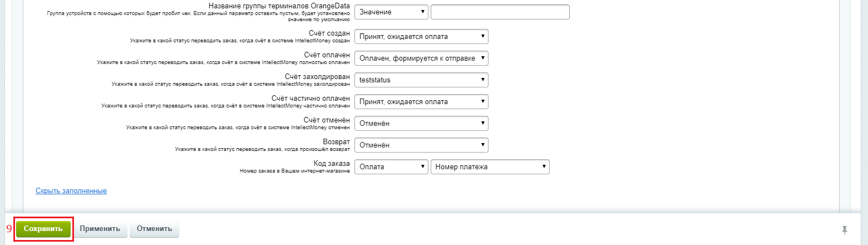Open the 'Оплата' dropdown for Код заказа

pyautogui.click(x=391, y=167)
